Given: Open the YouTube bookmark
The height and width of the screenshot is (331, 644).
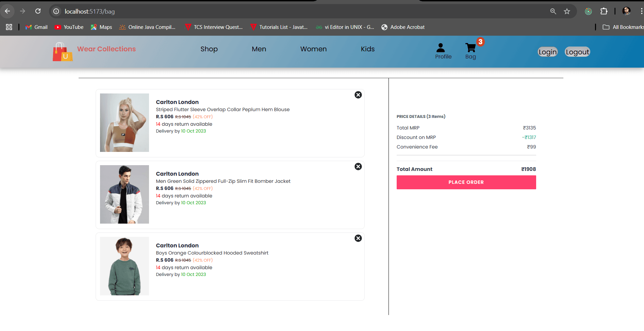Looking at the screenshot, I should tap(69, 27).
